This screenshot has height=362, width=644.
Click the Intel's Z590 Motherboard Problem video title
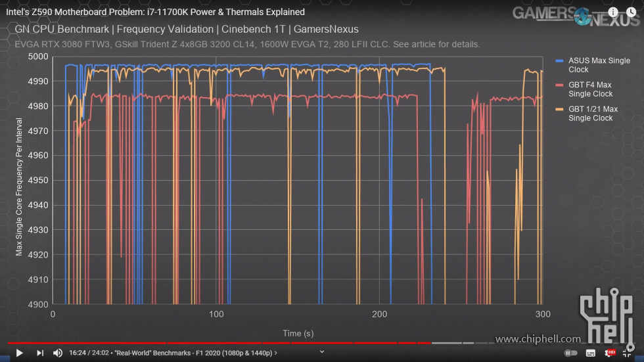(155, 12)
